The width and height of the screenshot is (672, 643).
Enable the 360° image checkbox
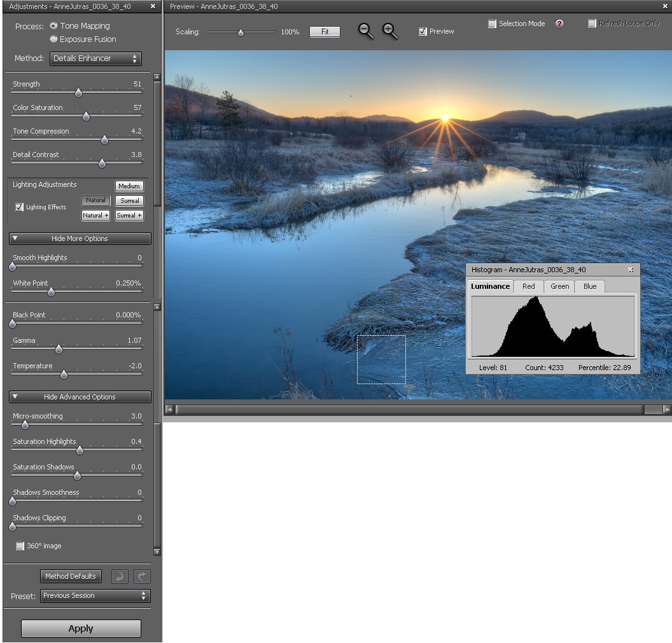click(20, 546)
